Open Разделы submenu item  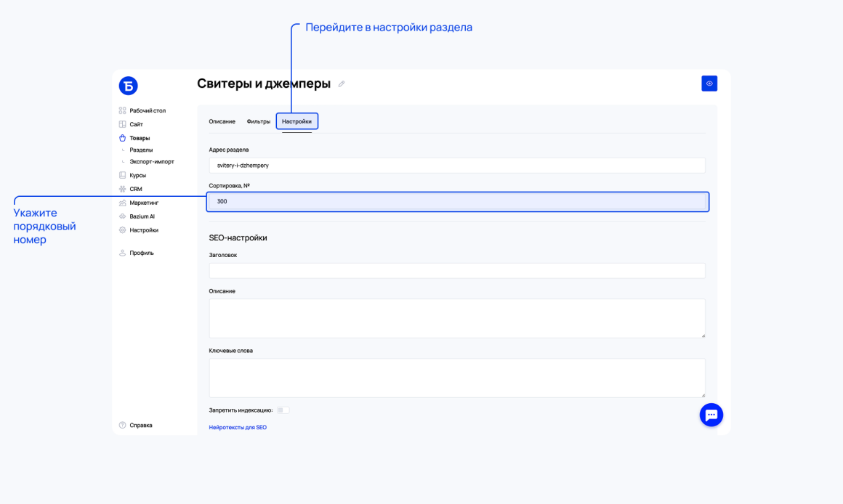(x=141, y=150)
